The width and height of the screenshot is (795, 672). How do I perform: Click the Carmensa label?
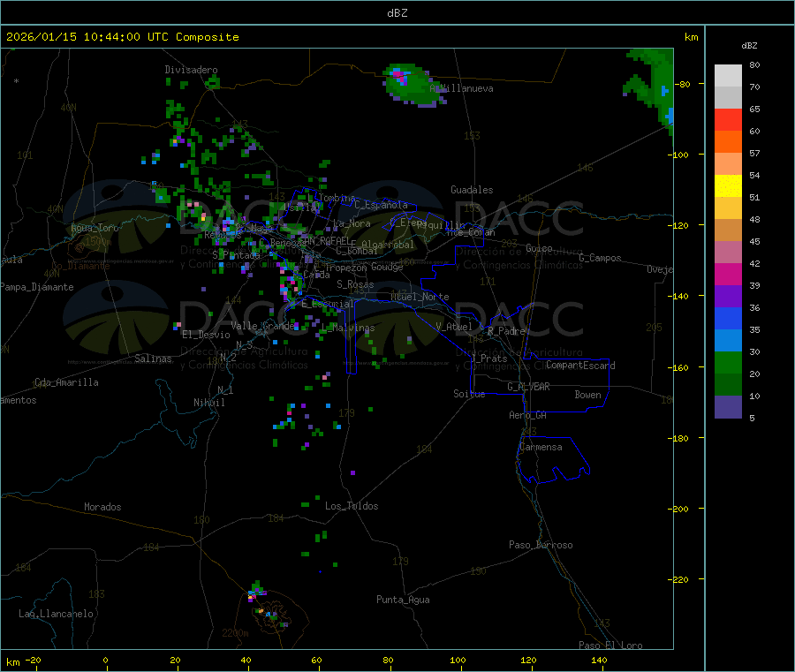pos(541,447)
